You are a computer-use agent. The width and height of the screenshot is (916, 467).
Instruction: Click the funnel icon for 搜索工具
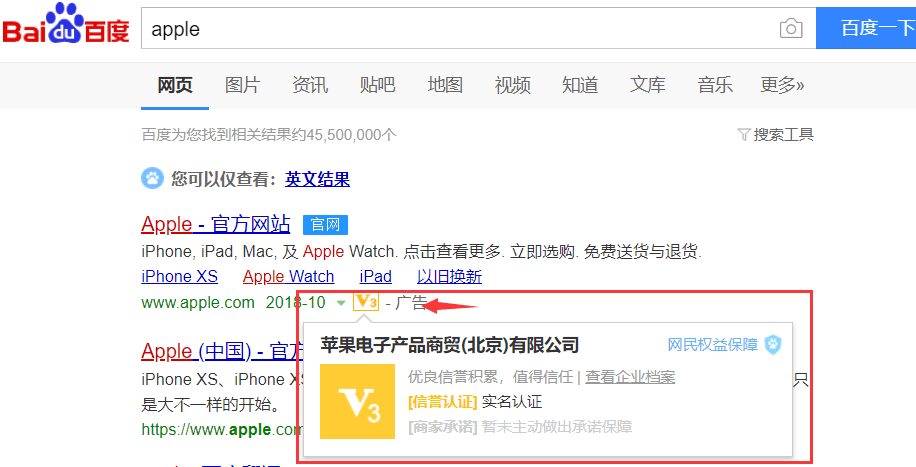744,135
